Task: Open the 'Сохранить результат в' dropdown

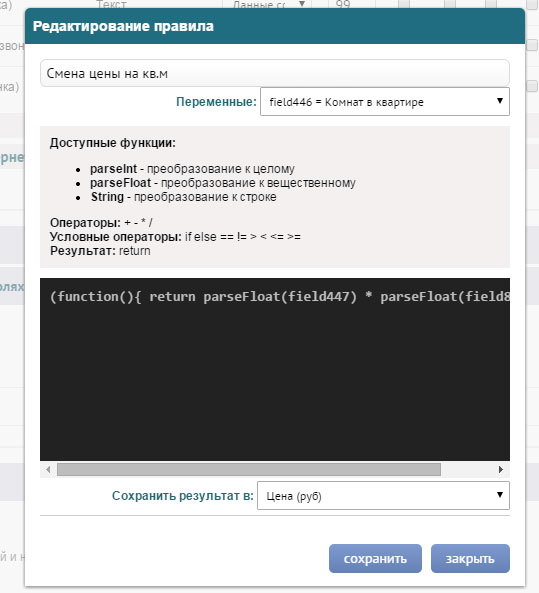Action: 383,495
